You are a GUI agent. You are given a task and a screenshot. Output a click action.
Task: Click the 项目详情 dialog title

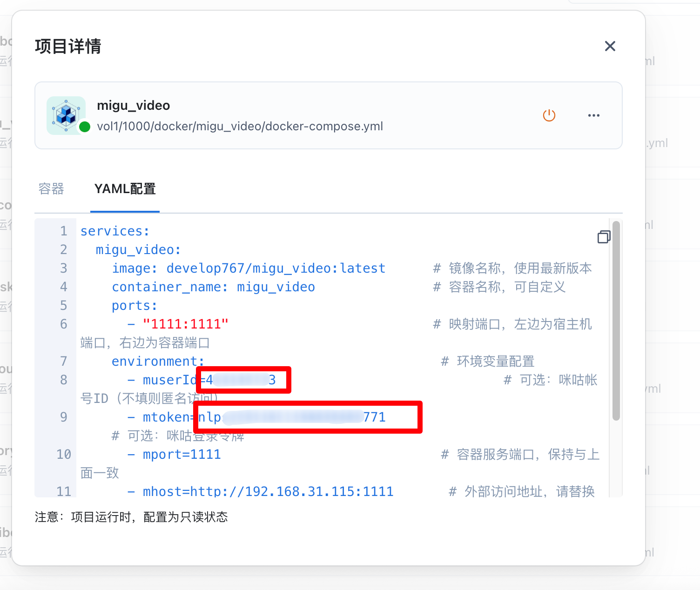(68, 47)
